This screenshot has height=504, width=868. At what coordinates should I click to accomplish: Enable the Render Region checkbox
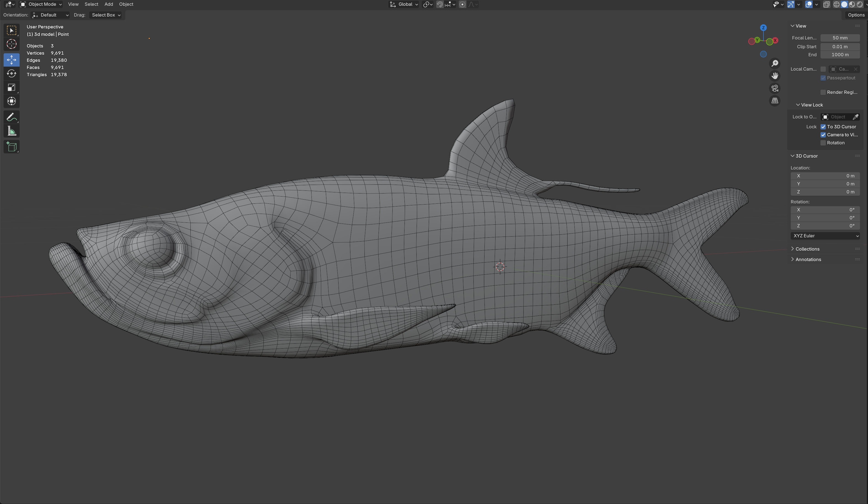pyautogui.click(x=823, y=92)
